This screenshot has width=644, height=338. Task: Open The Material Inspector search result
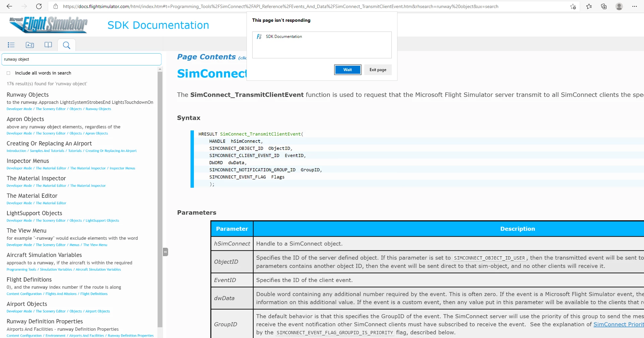[x=36, y=178]
